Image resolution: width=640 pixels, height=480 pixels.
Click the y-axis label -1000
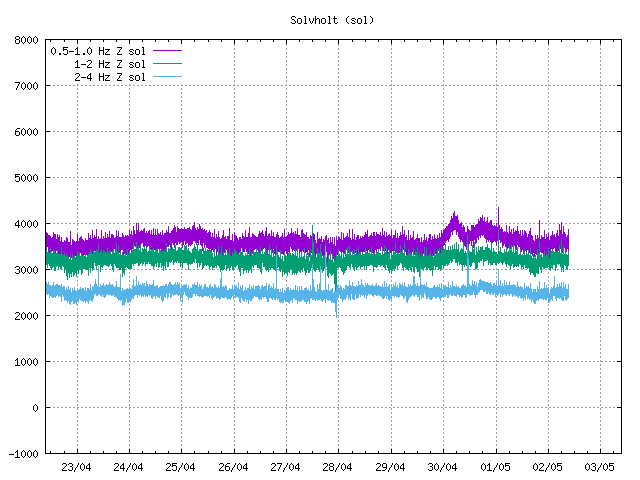pos(24,454)
